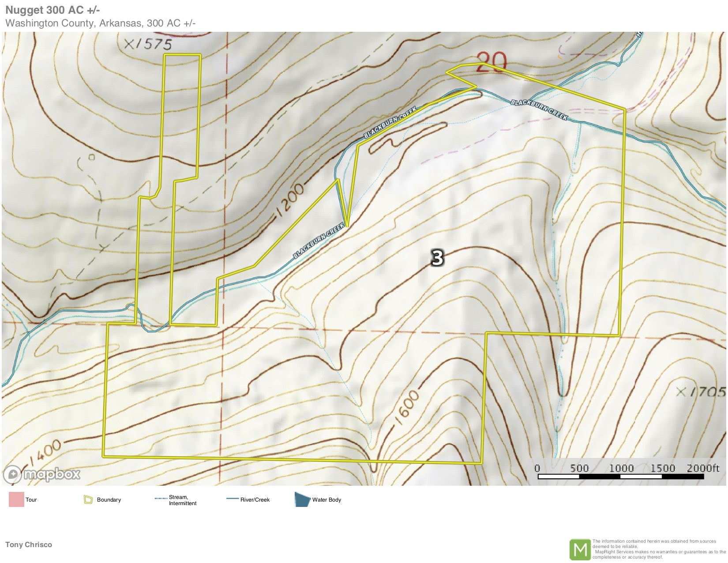Click the Nugget 300 AC title
This screenshot has height=563, width=728.
(x=53, y=10)
